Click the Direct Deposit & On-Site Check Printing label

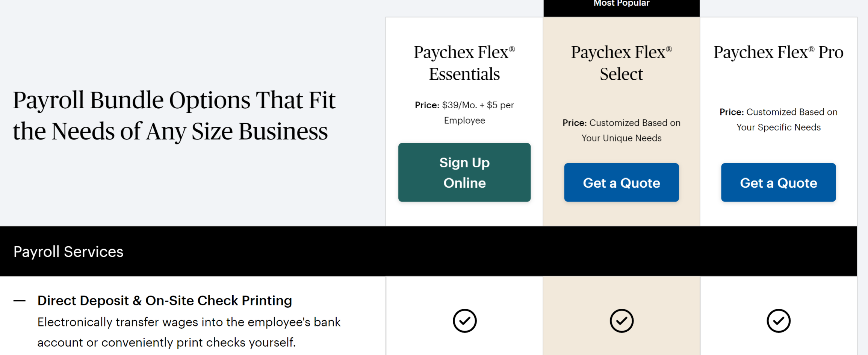click(x=165, y=300)
